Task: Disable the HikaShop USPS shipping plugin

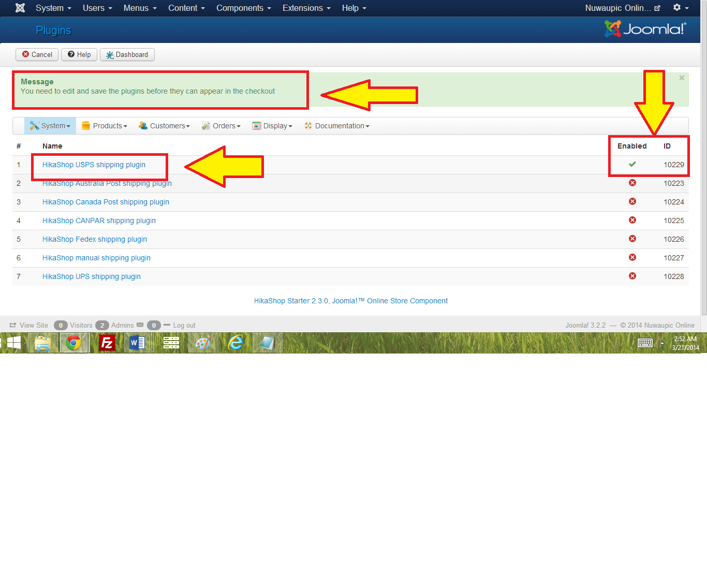Action: [632, 165]
